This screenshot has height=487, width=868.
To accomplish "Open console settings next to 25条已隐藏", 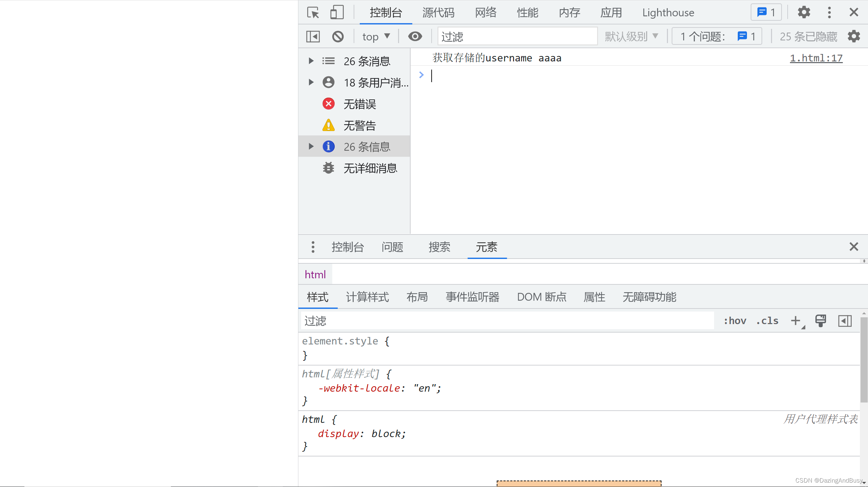I will coord(854,36).
